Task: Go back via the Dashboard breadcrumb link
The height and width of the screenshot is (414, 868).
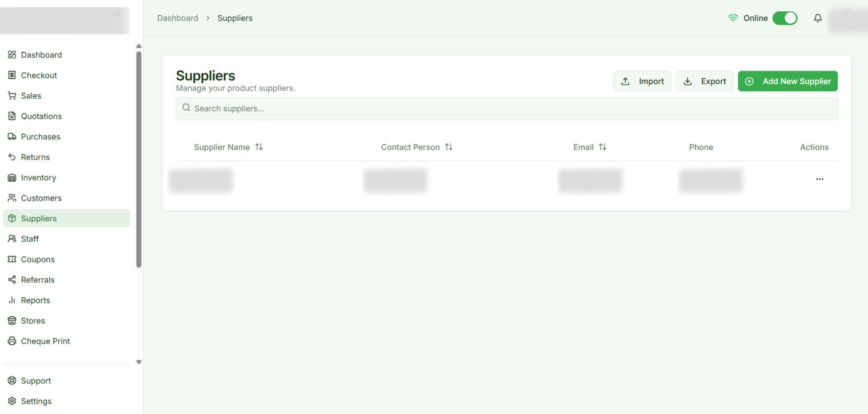Action: [177, 18]
